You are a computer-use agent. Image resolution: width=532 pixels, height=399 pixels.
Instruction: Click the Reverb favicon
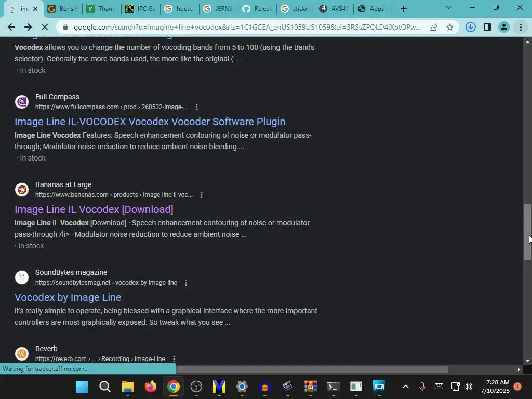click(x=22, y=354)
